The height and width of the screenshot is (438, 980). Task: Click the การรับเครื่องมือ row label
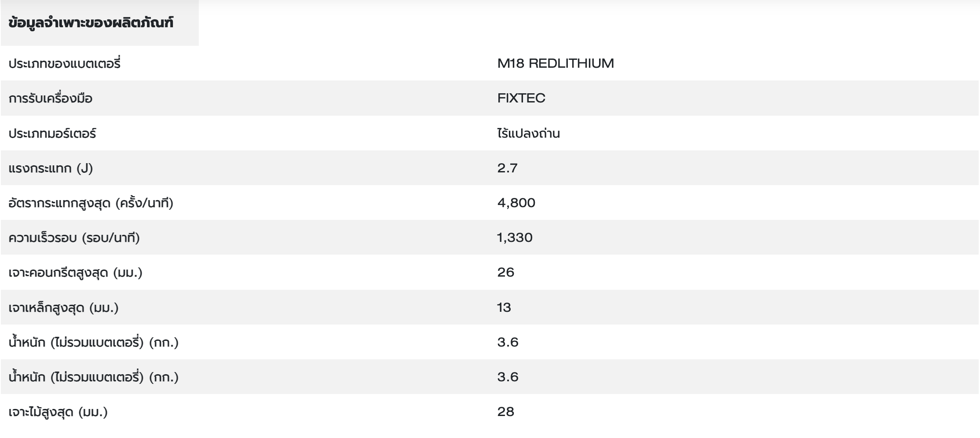(x=51, y=99)
